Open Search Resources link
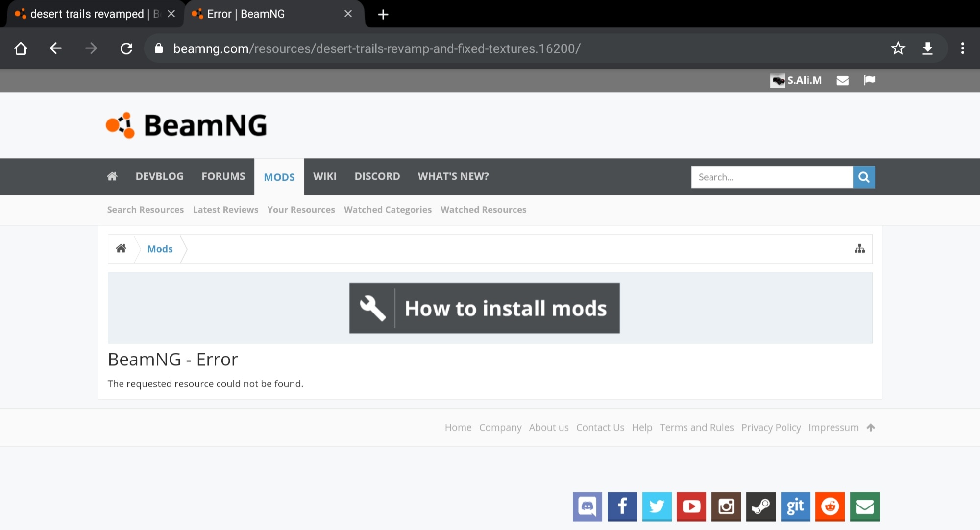Viewport: 980px width, 530px height. [145, 210]
